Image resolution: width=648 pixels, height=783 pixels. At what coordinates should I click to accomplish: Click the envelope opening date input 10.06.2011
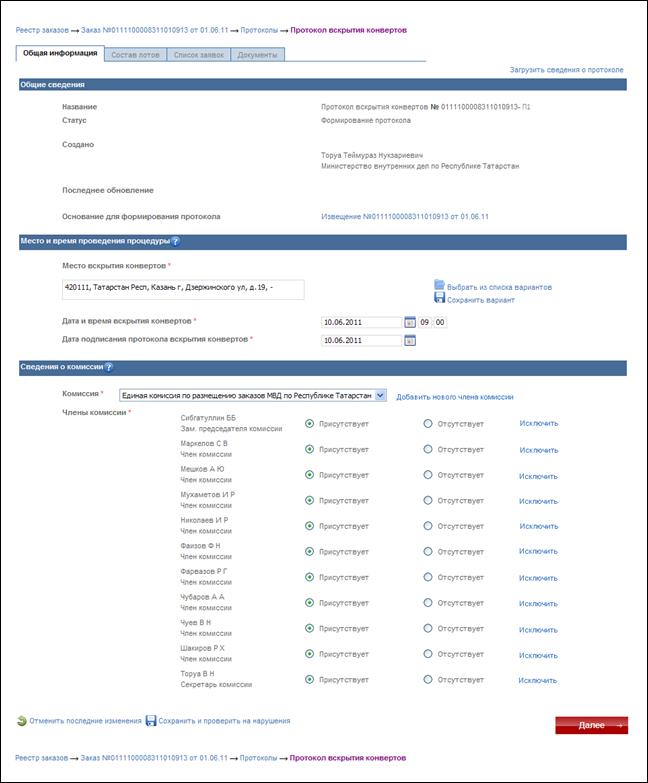361,323
